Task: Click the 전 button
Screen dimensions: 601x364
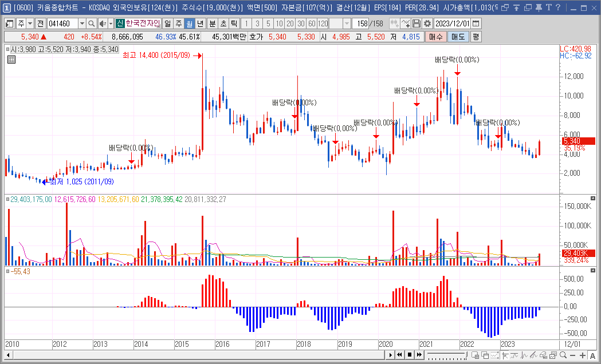Action: pos(40,23)
